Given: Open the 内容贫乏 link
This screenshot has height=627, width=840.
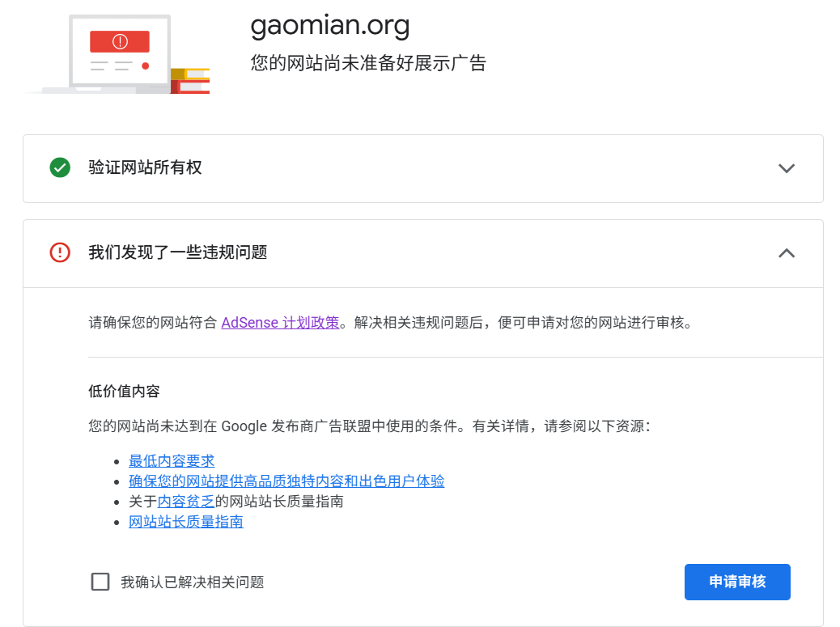Looking at the screenshot, I should coord(186,502).
